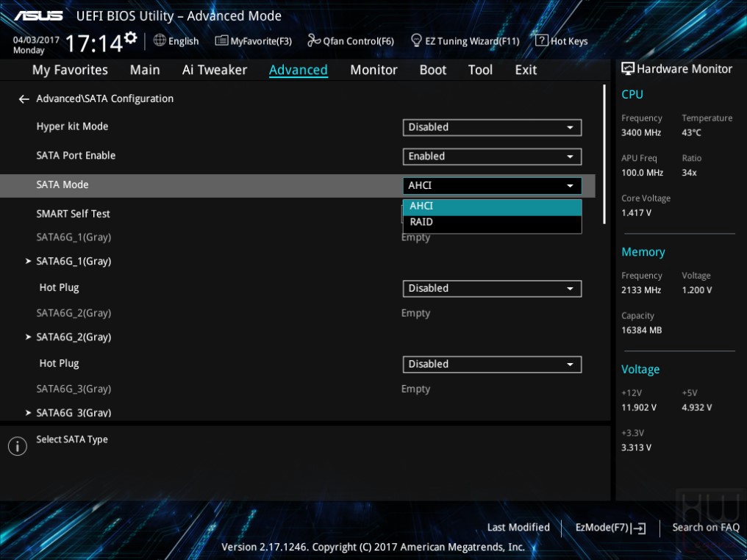Viewport: 747px width, 560px height.
Task: Change language via English button
Action: pos(176,41)
